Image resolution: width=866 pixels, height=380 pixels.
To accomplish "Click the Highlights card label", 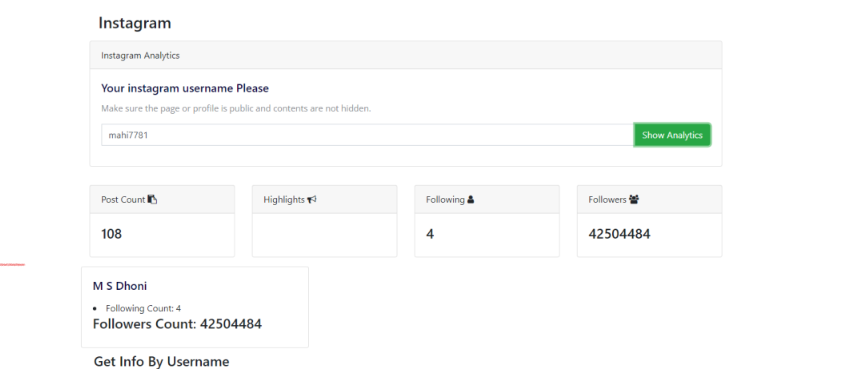I will [284, 199].
